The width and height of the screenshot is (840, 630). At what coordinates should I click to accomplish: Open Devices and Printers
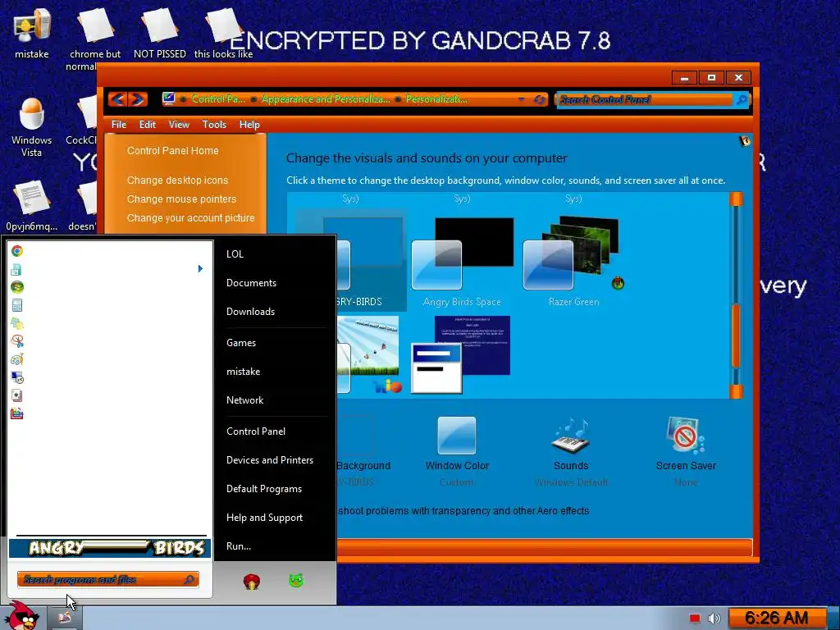click(269, 460)
